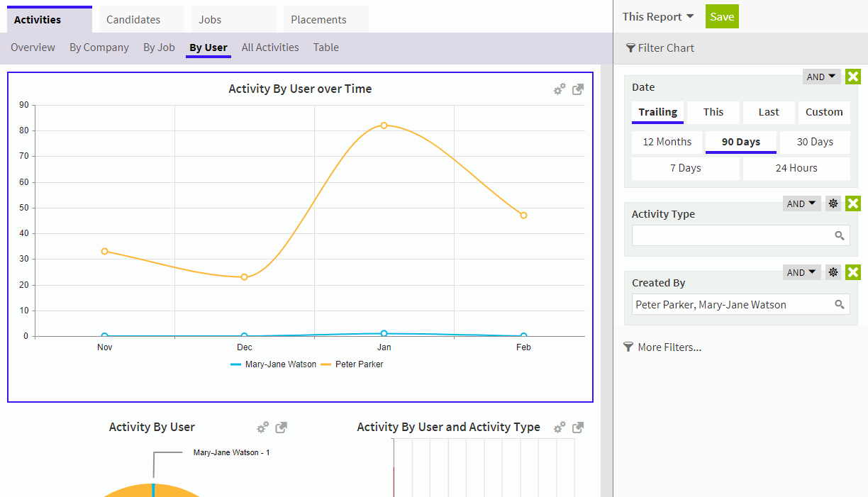
Task: Toggle Peter Parker series in chart legend
Action: pyautogui.click(x=352, y=364)
